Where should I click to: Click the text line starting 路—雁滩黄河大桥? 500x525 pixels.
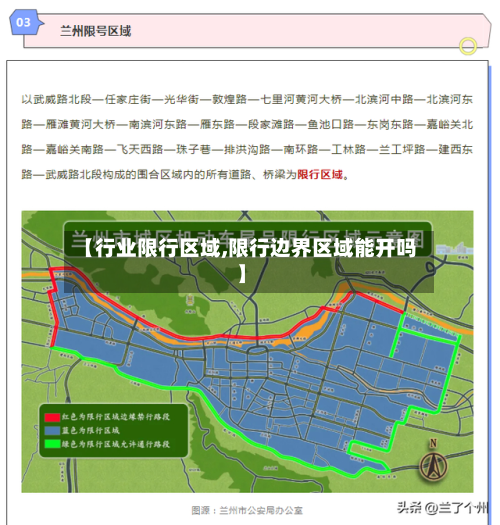click(247, 125)
